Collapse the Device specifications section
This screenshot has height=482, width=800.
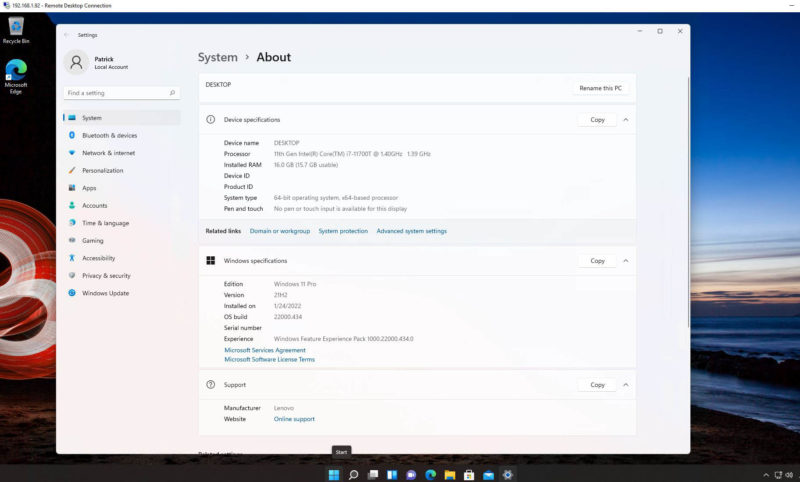tap(626, 120)
